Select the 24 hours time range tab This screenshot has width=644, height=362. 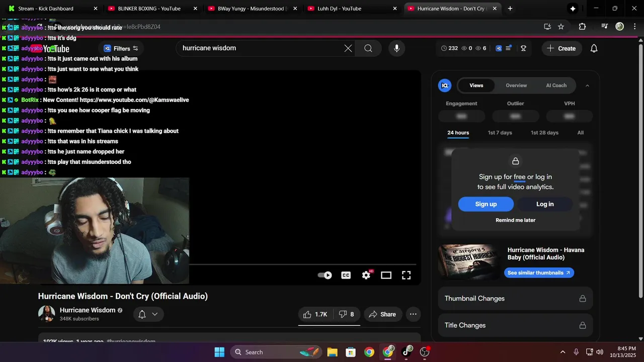458,133
